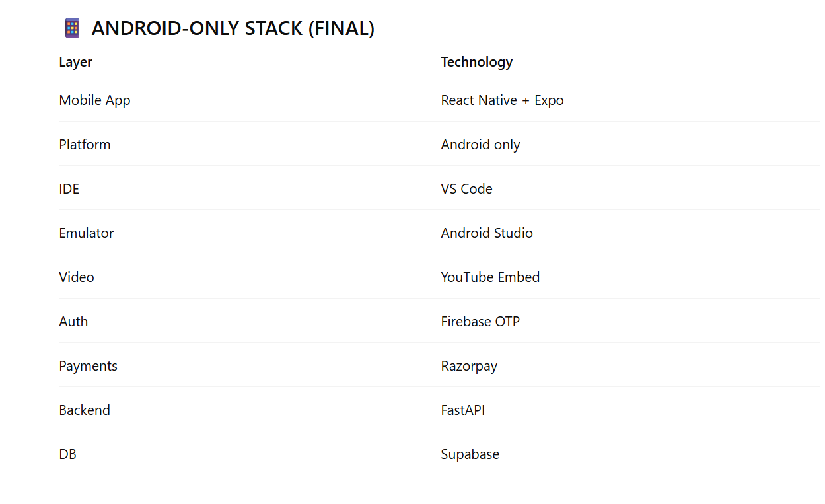Select the IDE row label
The image size is (825, 504).
pos(69,189)
